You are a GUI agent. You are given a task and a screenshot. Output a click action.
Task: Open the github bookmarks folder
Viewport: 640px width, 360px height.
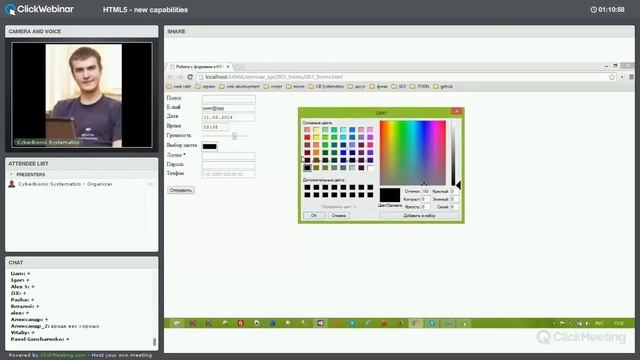(x=443, y=87)
